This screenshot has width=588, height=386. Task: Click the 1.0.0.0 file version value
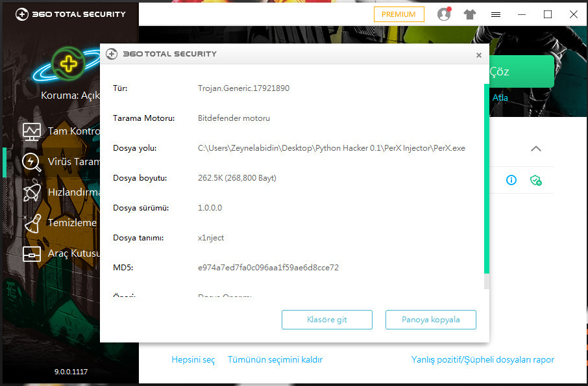[210, 208]
